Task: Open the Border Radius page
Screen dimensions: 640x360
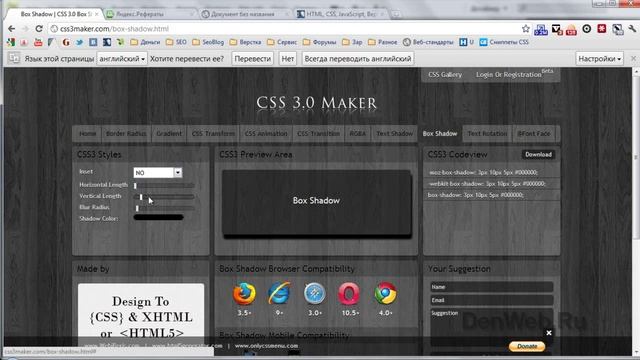Action: pos(126,133)
